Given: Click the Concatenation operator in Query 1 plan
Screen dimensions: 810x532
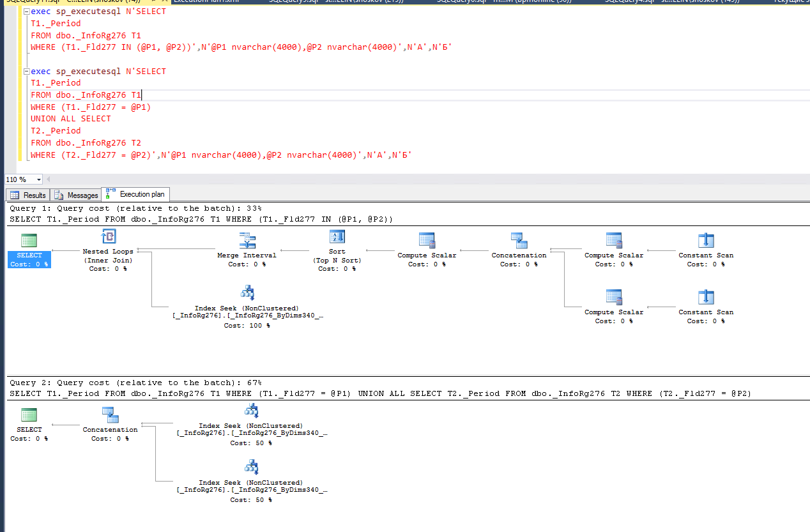Looking at the screenshot, I should (x=519, y=250).
